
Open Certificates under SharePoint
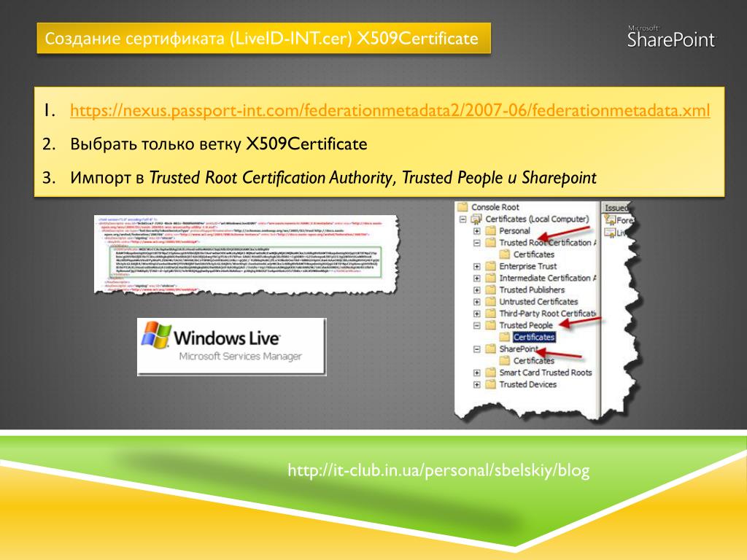point(533,361)
